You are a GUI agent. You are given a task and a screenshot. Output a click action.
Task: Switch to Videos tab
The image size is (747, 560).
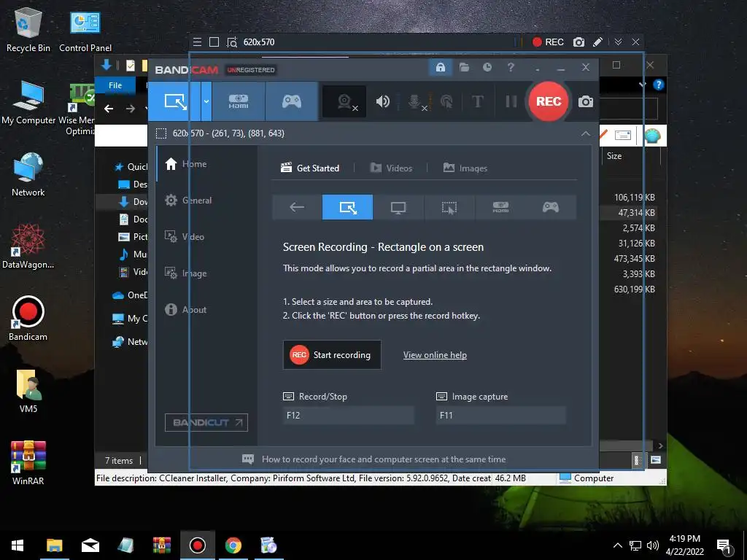391,168
